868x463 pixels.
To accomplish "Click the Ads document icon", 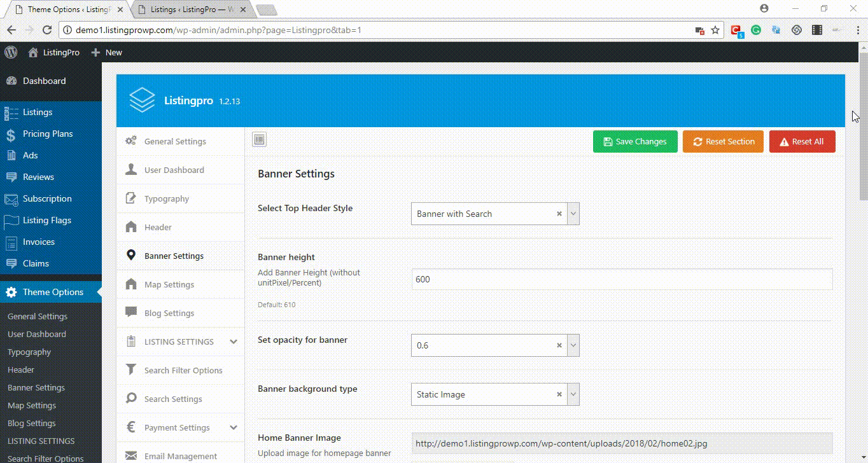I will 11,155.
